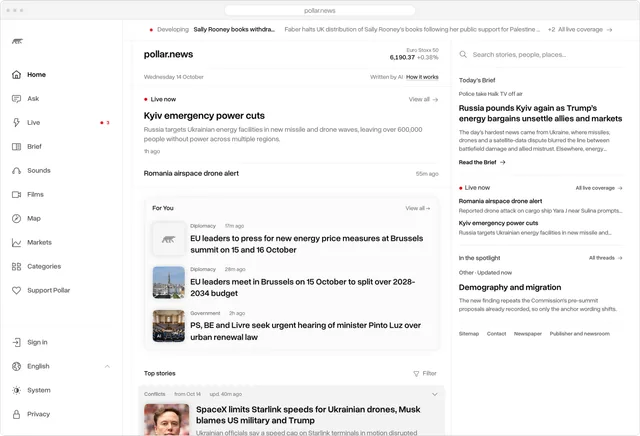
Task: Click the Pollar logo in sidebar
Action: tap(17, 41)
